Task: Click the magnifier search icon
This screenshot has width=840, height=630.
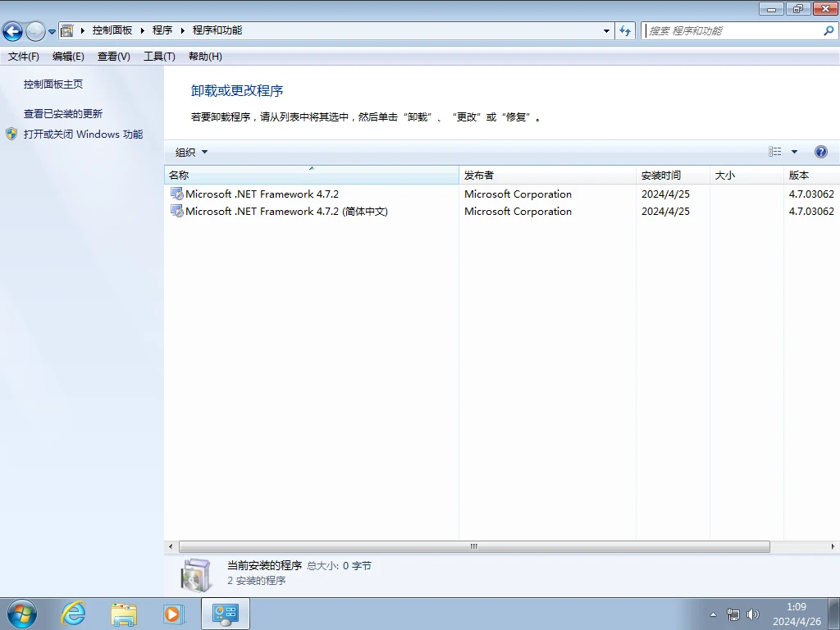Action: 829,31
